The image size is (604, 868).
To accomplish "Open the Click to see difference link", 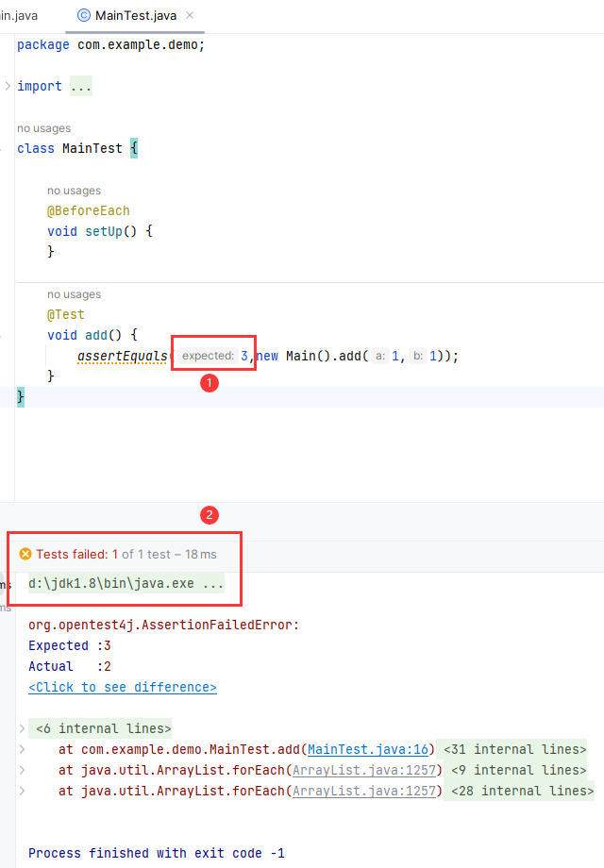I will 123,687.
